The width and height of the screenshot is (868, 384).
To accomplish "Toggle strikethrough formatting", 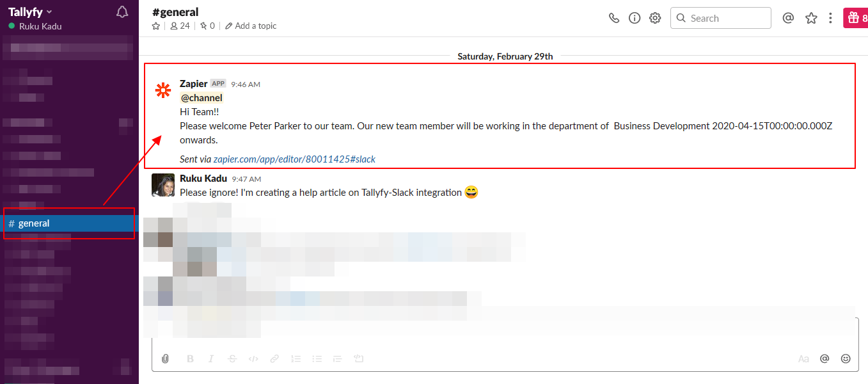I will click(232, 358).
